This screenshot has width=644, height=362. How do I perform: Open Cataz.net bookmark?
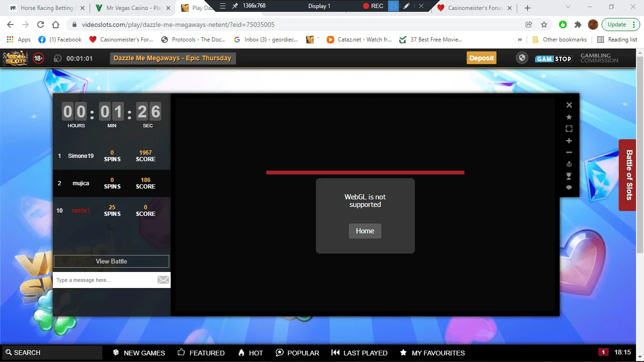[x=359, y=40]
